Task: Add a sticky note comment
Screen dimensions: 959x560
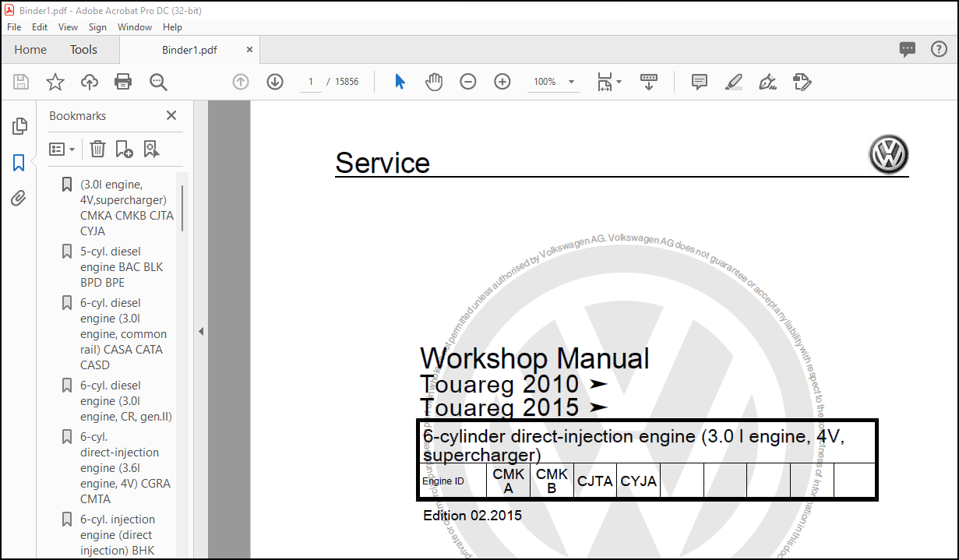Action: (x=700, y=82)
